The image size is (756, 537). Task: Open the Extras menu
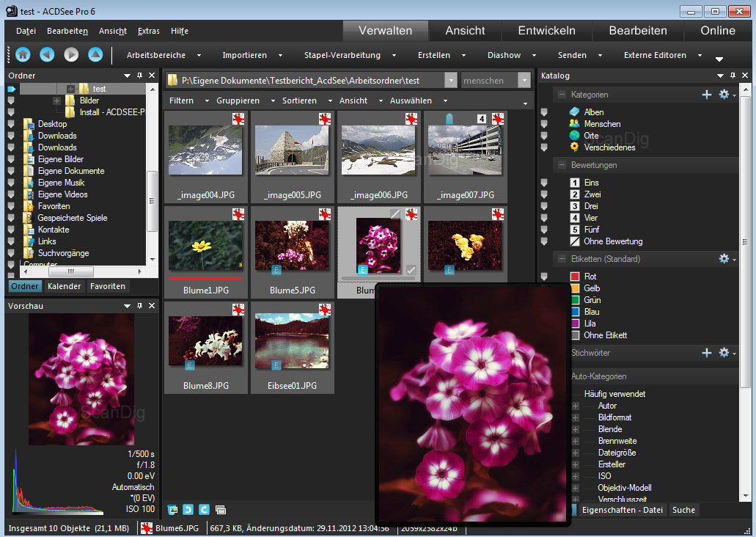click(148, 31)
